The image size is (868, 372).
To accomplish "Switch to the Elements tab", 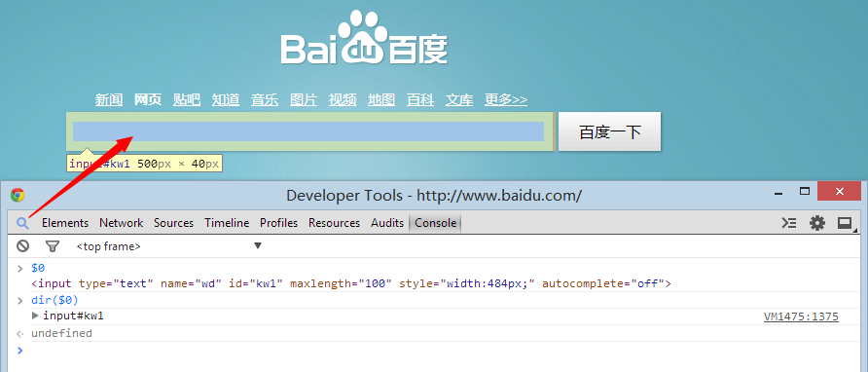I will [x=65, y=223].
